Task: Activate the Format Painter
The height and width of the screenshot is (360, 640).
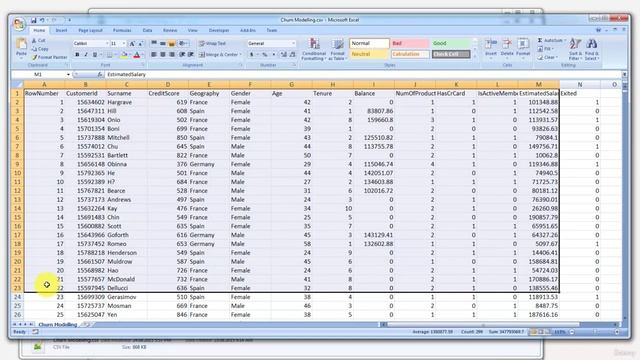Action: click(x=49, y=57)
